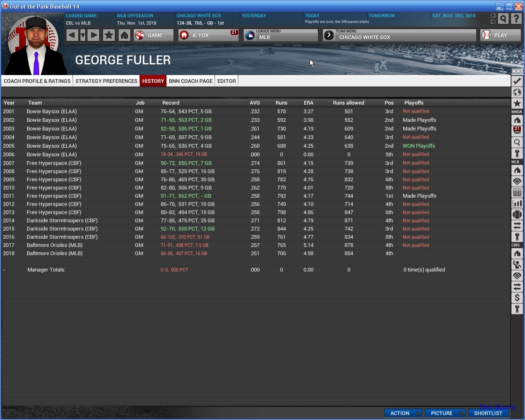
Task: Step to the next schedule day arrow
Action: point(493,16)
